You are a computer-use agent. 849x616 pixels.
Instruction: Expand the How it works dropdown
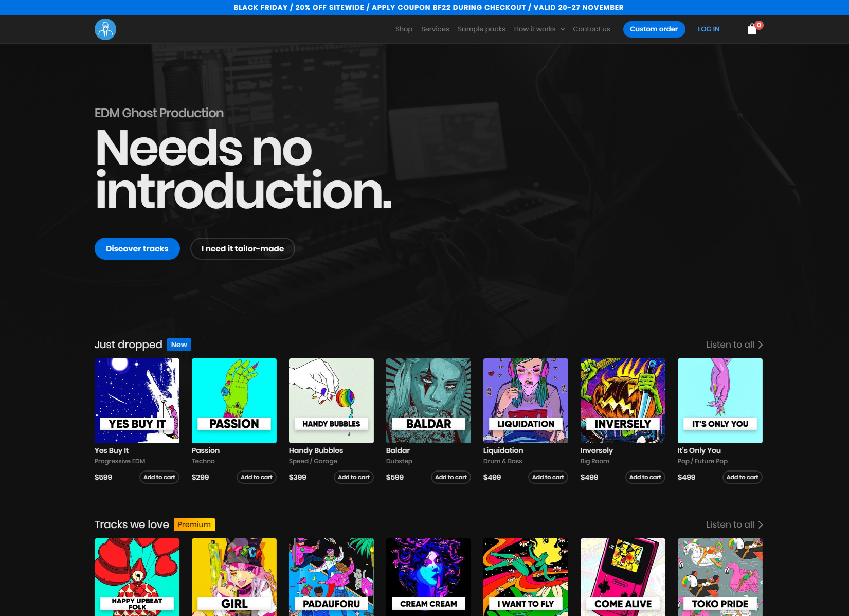coord(538,29)
